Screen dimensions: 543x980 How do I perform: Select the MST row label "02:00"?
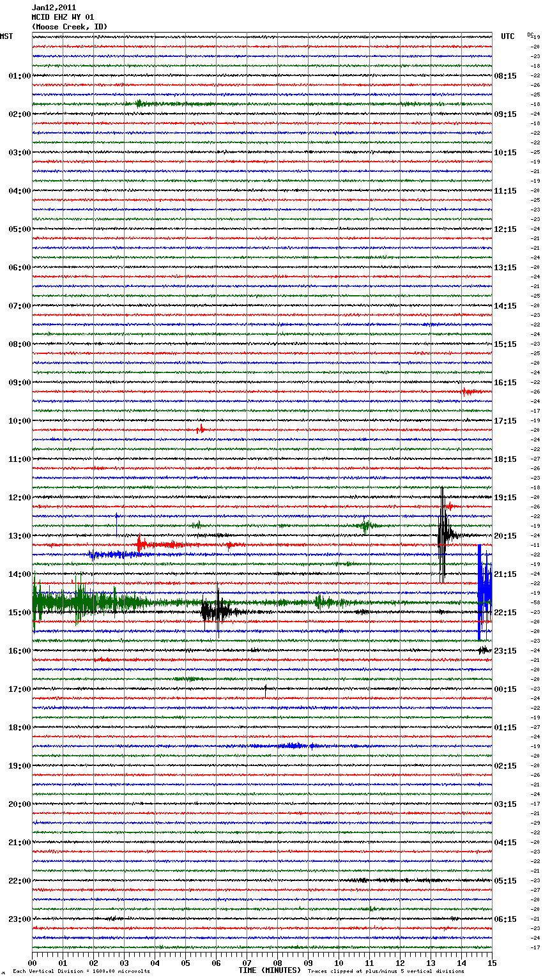pyautogui.click(x=19, y=114)
